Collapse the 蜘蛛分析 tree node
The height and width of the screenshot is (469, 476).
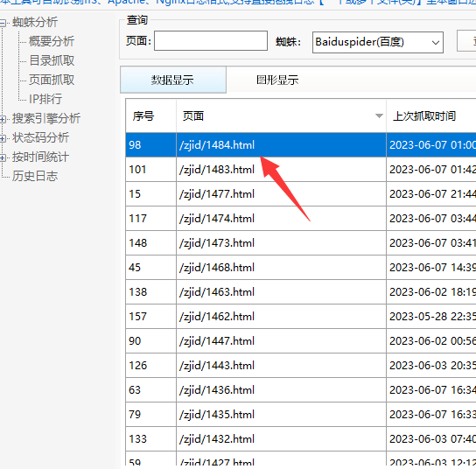click(x=3, y=23)
